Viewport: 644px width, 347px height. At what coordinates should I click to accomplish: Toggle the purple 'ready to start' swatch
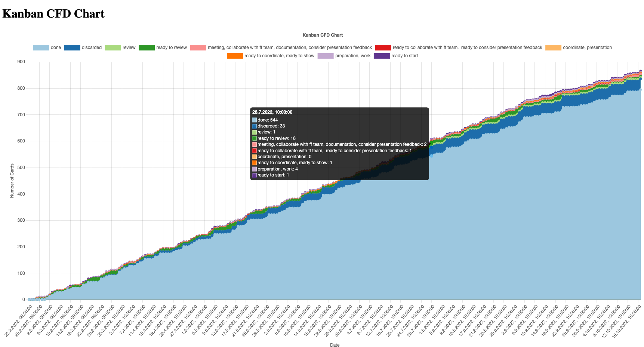[x=382, y=56]
